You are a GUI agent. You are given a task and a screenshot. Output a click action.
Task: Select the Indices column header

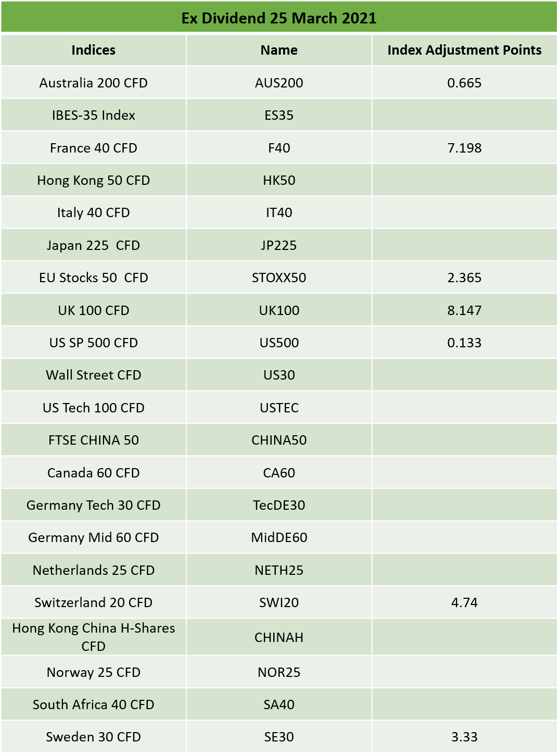tap(94, 50)
